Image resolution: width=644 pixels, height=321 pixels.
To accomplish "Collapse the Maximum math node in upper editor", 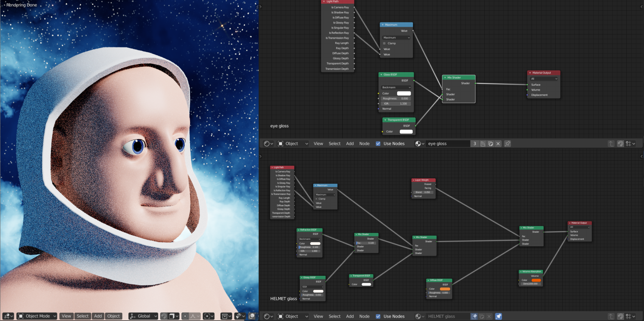I will tap(382, 25).
